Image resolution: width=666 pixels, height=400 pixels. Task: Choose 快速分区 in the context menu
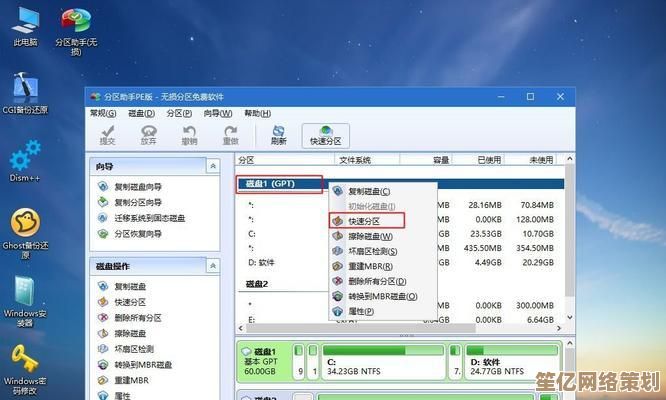point(367,220)
